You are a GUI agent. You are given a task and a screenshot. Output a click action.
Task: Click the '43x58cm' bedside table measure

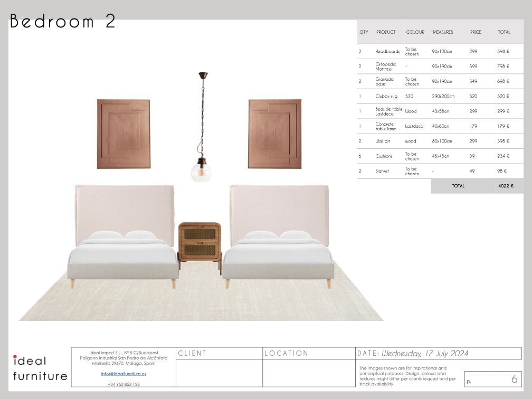[440, 111]
